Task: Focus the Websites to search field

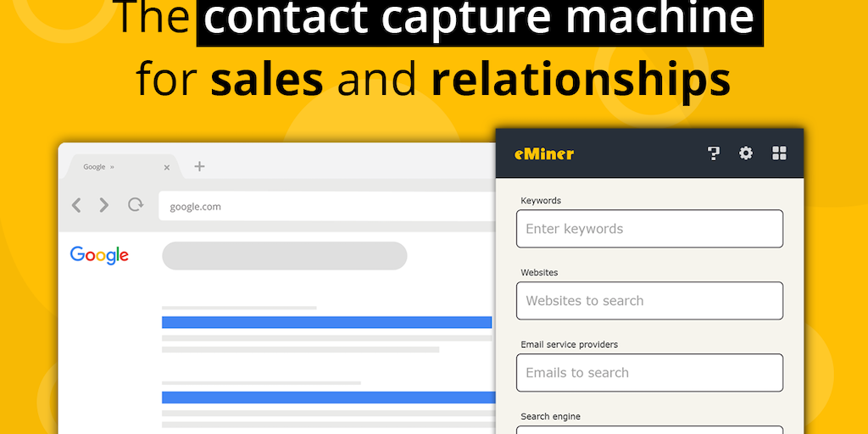Action: (649, 301)
